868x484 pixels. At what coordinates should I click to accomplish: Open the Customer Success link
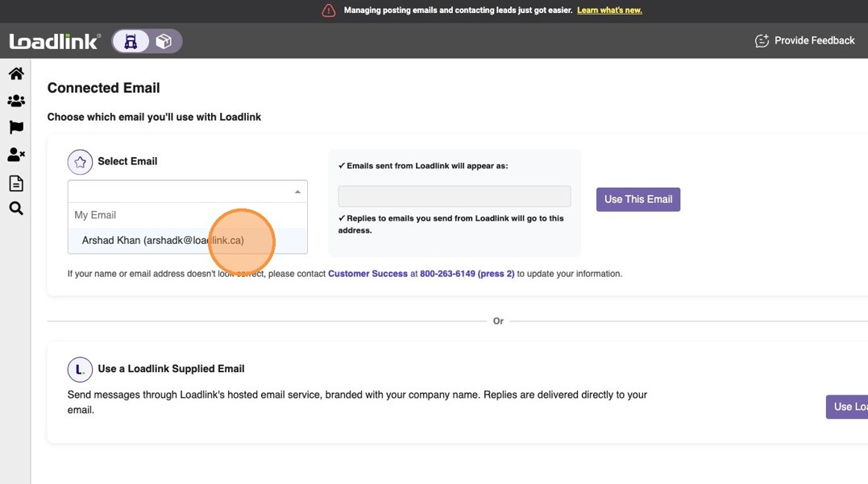coord(368,273)
